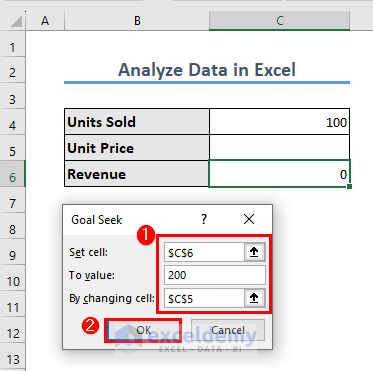
Task: Click the By changing cell range selector icon
Action: pos(254,298)
